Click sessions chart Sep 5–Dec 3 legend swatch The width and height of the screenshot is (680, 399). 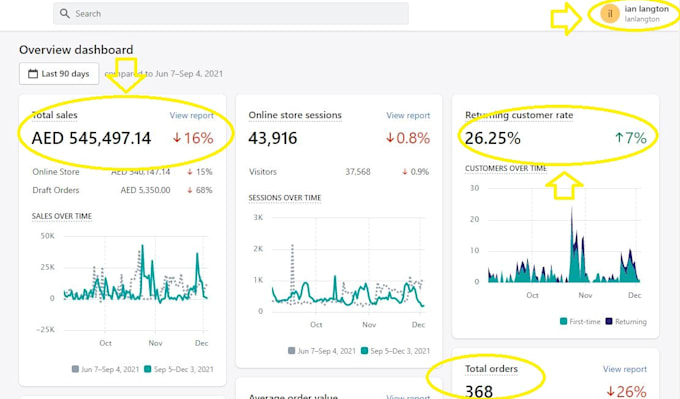coord(365,351)
